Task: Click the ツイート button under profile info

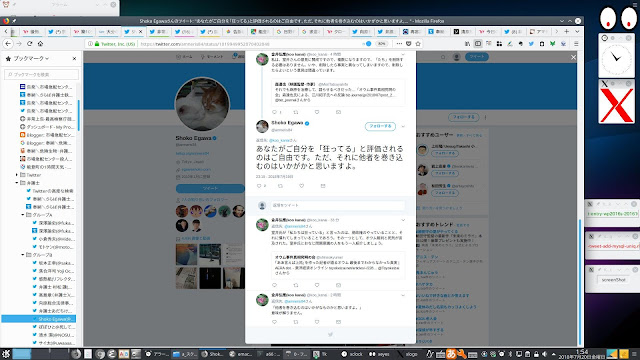Action: [x=210, y=189]
